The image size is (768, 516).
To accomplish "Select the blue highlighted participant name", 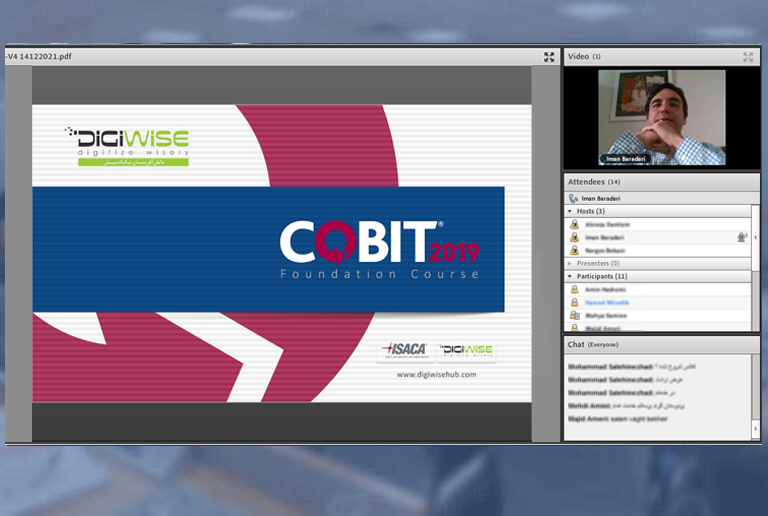I will pos(606,302).
